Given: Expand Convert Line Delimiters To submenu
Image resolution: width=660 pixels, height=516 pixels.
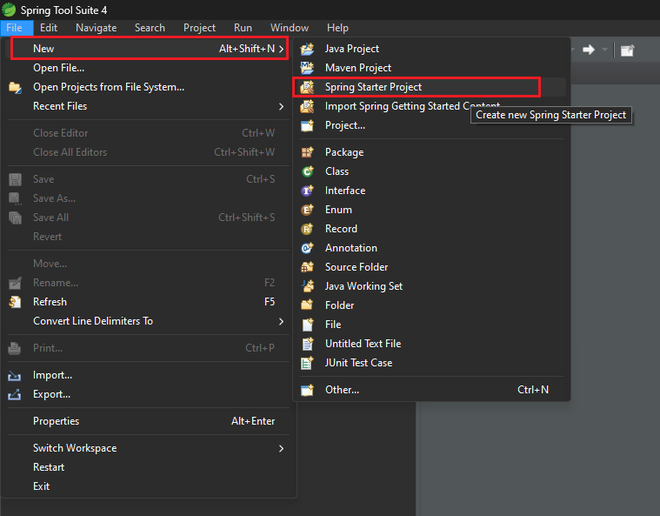Looking at the screenshot, I should (x=281, y=322).
